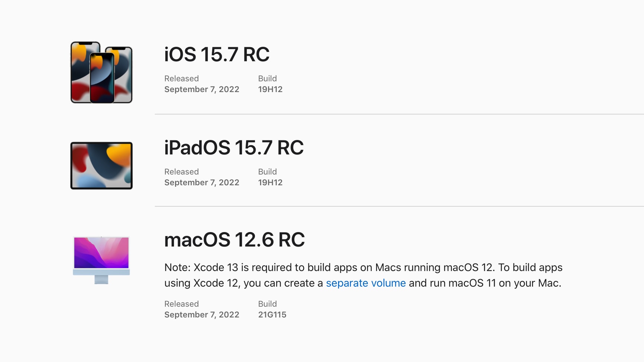Select September 7, 2022 date under macOS
Image resolution: width=644 pixels, height=362 pixels.
tap(202, 314)
